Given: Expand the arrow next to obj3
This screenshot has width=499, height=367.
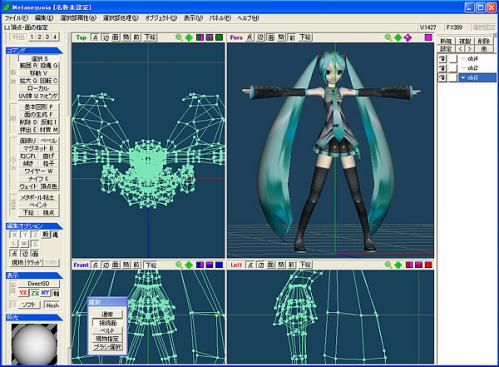Looking at the screenshot, I should 463,78.
